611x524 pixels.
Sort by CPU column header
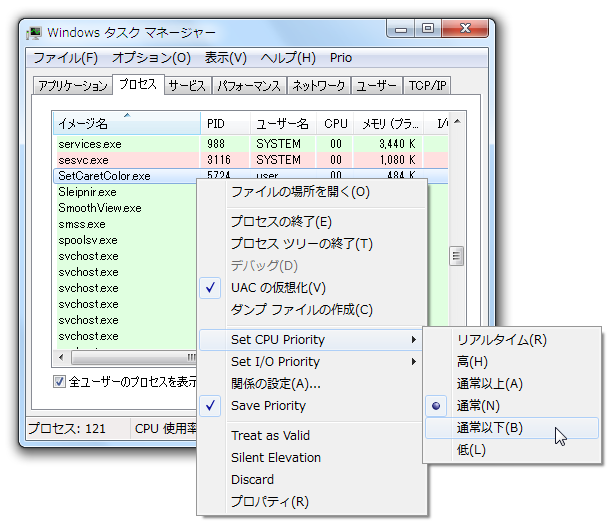pyautogui.click(x=335, y=124)
